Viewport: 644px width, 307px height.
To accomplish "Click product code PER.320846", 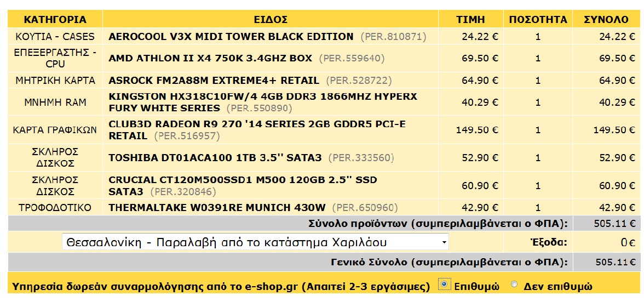I will (x=183, y=191).
